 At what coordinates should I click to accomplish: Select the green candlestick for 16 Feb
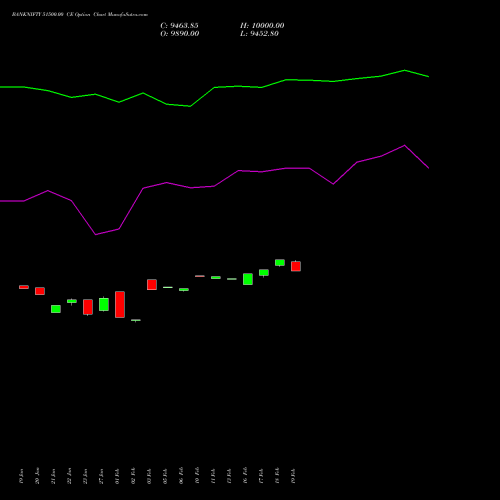[x=248, y=279]
